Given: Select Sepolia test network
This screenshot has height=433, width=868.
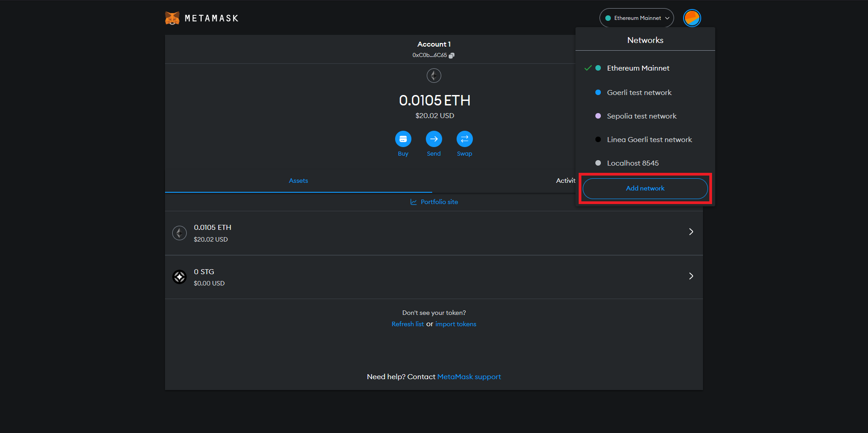Looking at the screenshot, I should (x=642, y=116).
